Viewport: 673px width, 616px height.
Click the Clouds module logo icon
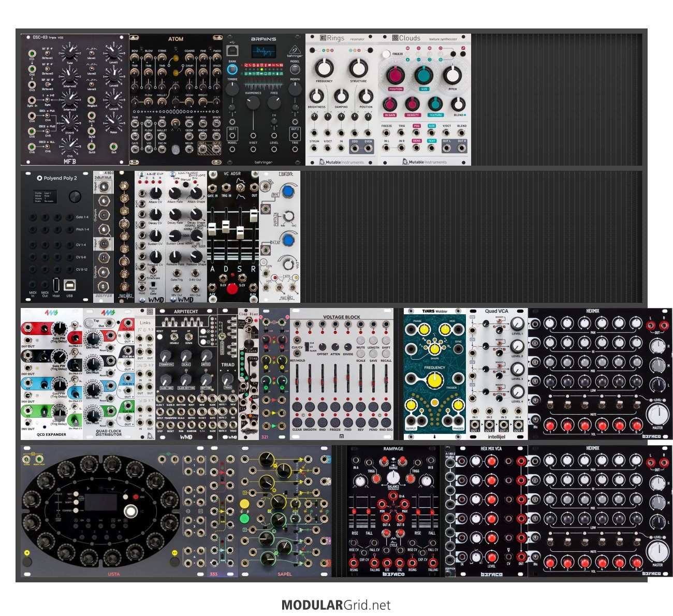point(395,38)
